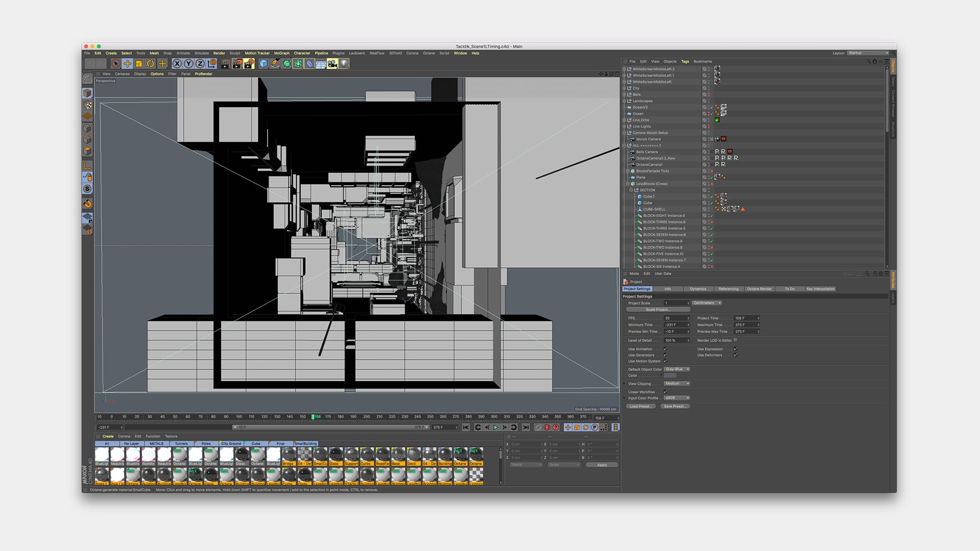Collapse Camera Morph Setup group

tap(624, 133)
